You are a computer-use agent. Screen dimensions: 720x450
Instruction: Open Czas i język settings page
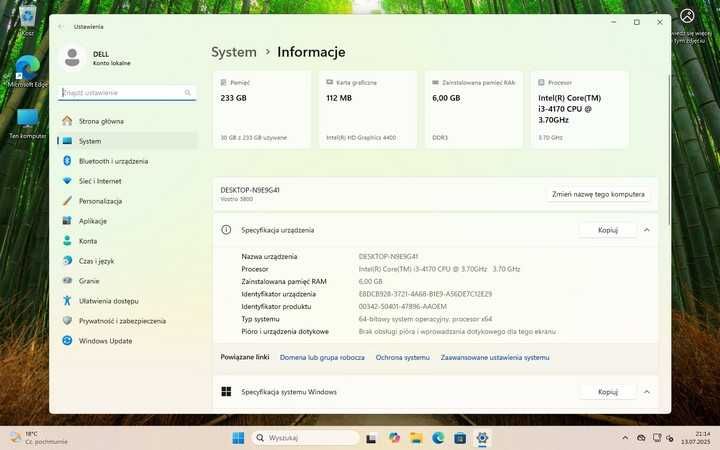click(x=127, y=261)
